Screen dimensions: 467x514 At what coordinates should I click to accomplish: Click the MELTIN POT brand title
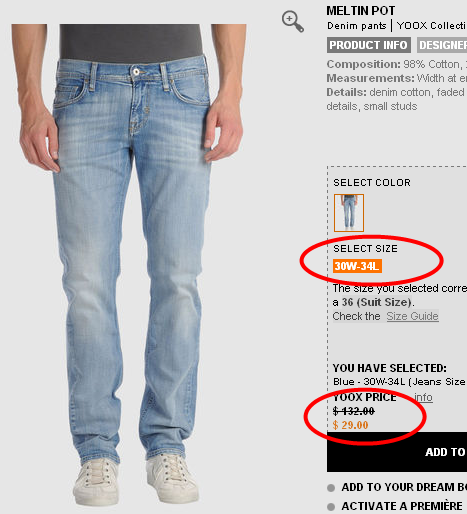coord(361,11)
